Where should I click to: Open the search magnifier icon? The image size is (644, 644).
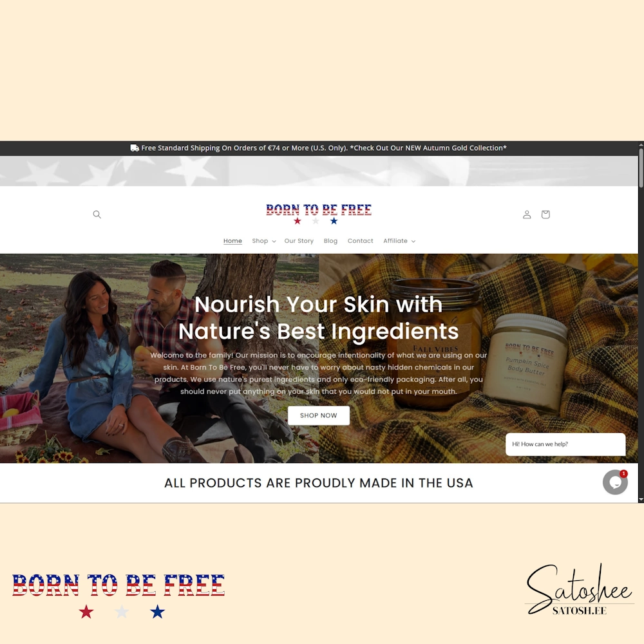(97, 214)
